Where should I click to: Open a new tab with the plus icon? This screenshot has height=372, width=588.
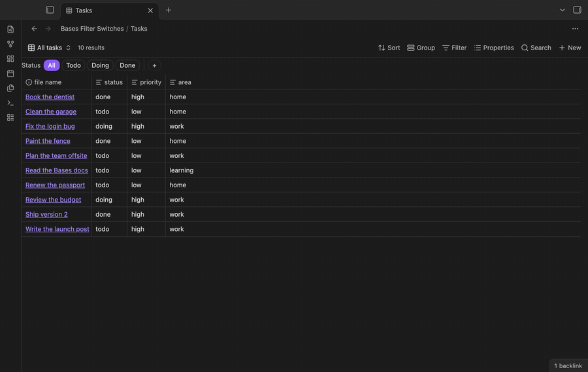pos(169,10)
